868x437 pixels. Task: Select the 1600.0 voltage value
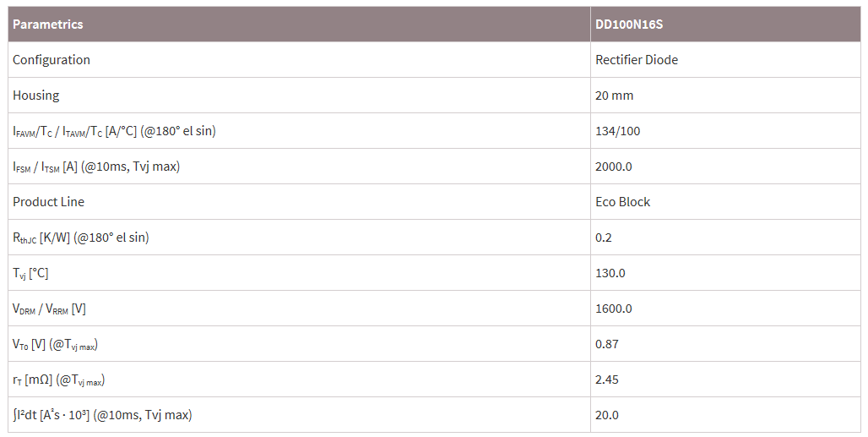point(614,309)
